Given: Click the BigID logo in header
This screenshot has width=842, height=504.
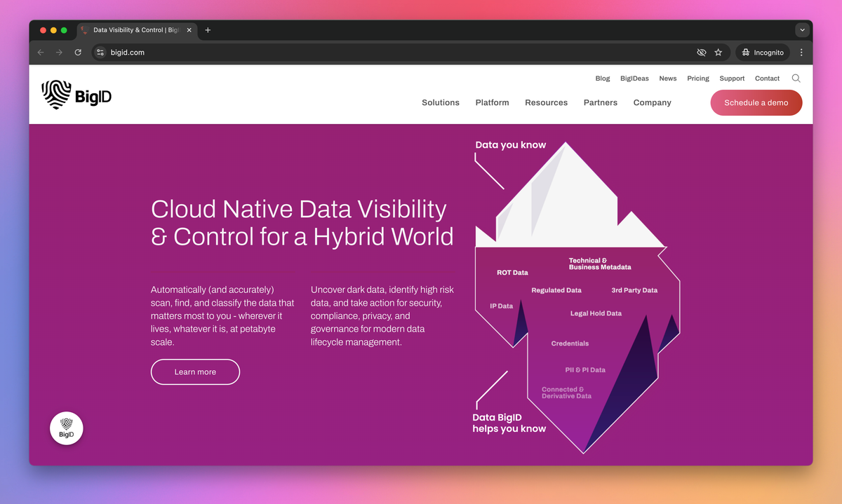Looking at the screenshot, I should (x=76, y=94).
